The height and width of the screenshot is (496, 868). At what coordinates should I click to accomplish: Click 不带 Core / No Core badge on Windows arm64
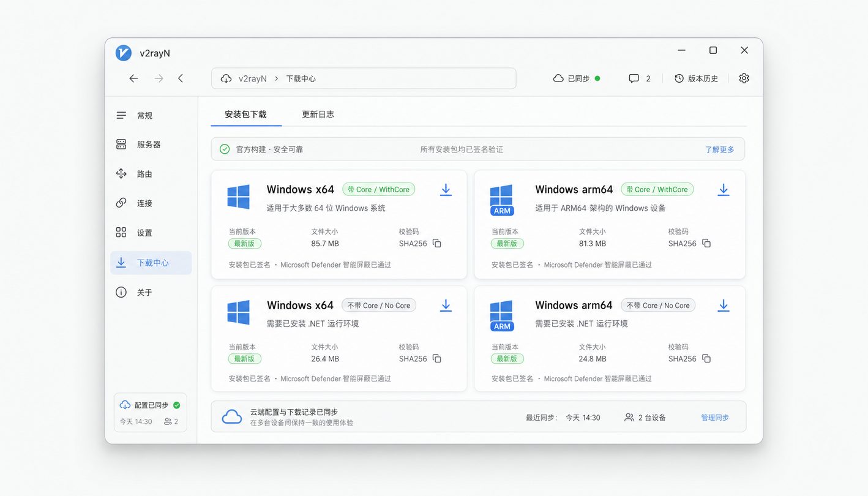[x=658, y=306]
